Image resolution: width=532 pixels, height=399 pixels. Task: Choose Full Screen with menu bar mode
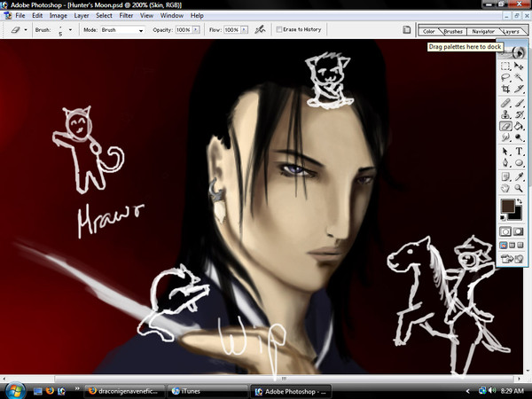point(512,246)
